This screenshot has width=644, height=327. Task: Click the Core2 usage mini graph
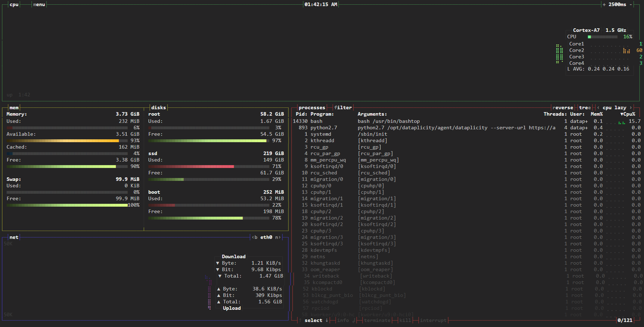tap(610, 51)
